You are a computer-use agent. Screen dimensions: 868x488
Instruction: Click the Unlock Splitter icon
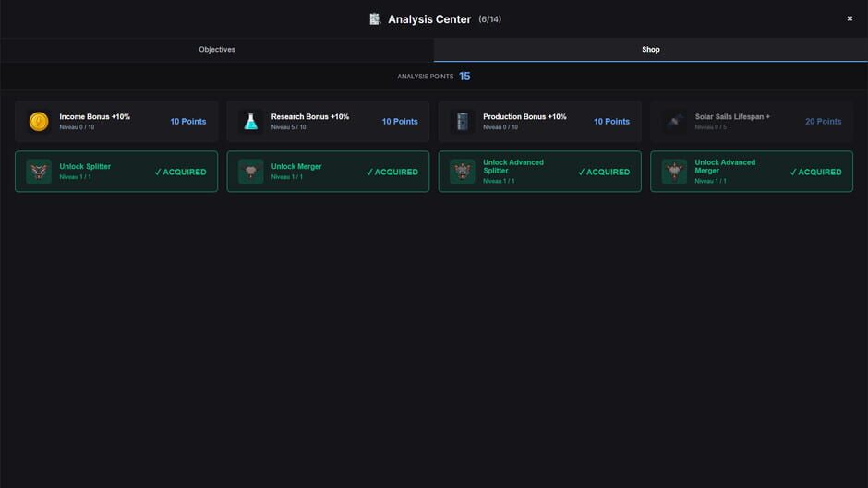coord(39,172)
